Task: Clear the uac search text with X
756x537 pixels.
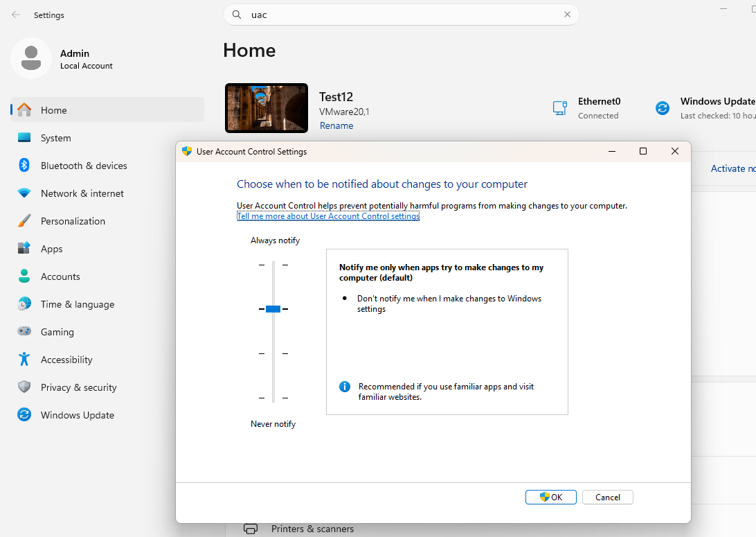Action: coord(568,15)
